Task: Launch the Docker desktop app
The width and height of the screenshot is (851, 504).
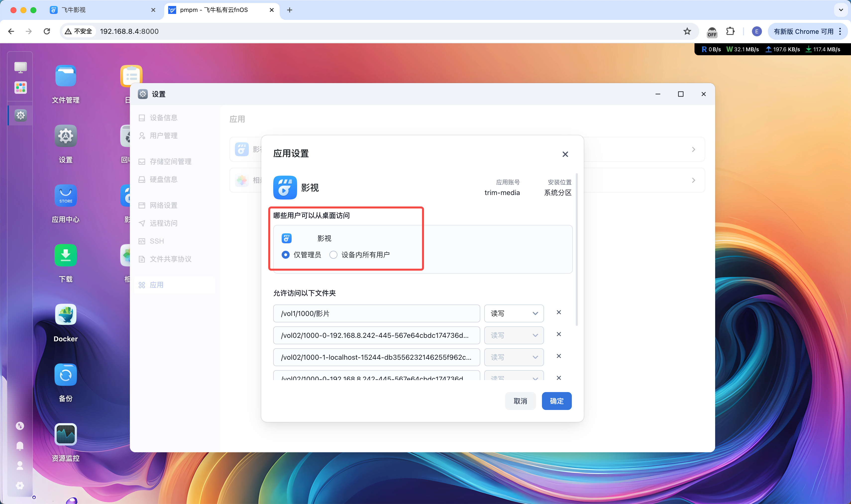Action: click(x=65, y=315)
